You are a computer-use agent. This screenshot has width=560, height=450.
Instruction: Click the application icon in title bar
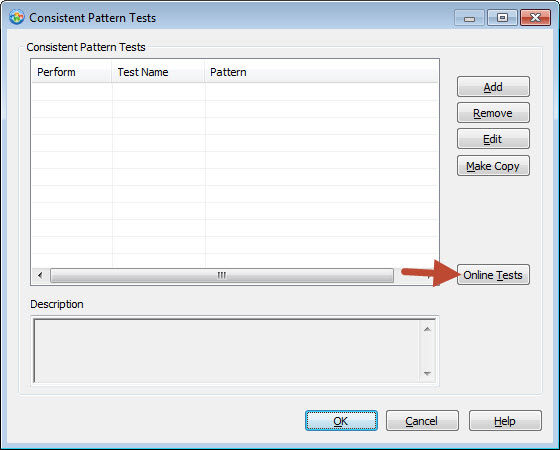[16, 17]
